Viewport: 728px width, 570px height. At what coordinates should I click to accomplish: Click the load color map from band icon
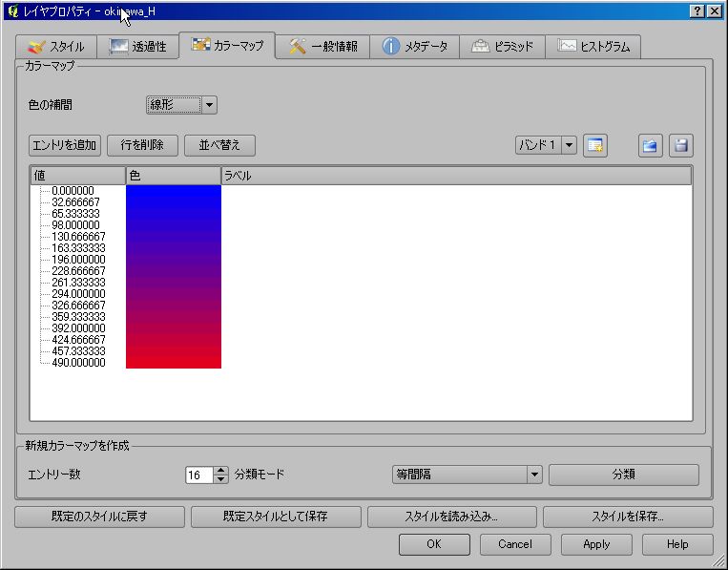coord(594,146)
